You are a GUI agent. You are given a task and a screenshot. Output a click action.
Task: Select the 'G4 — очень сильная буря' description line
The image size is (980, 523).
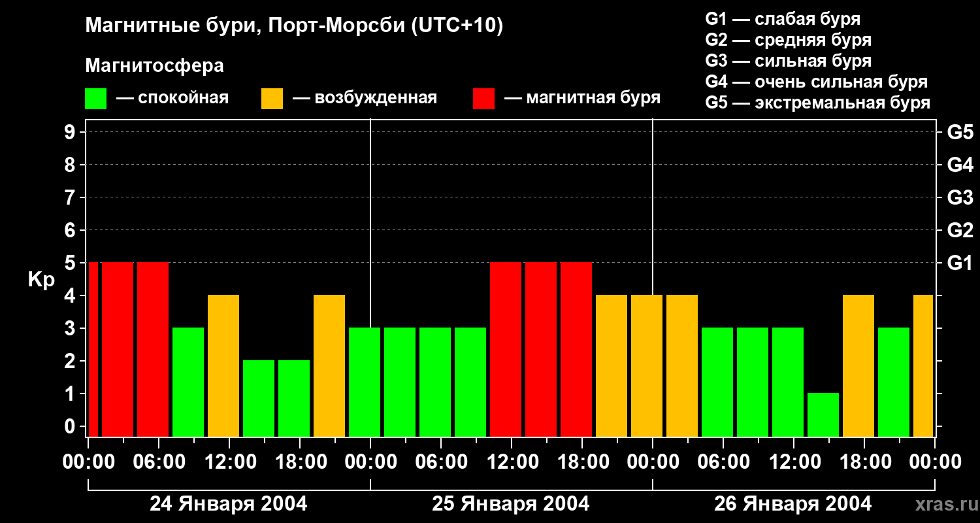point(817,82)
